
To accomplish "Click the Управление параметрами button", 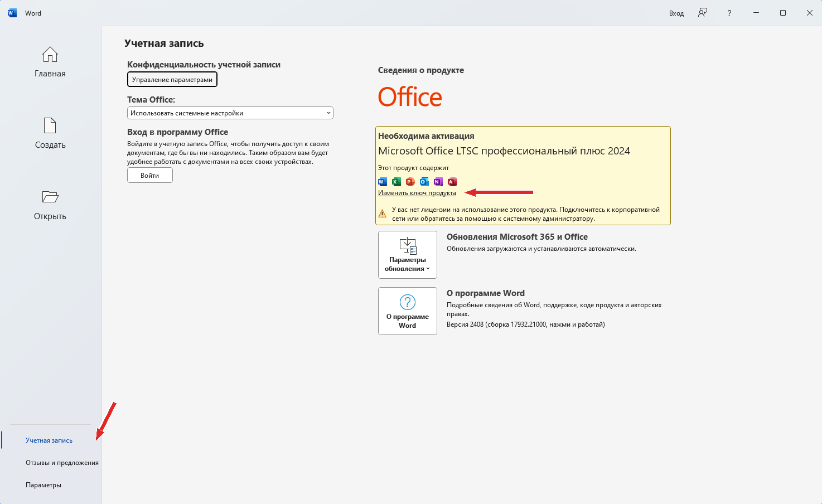I will pyautogui.click(x=172, y=80).
